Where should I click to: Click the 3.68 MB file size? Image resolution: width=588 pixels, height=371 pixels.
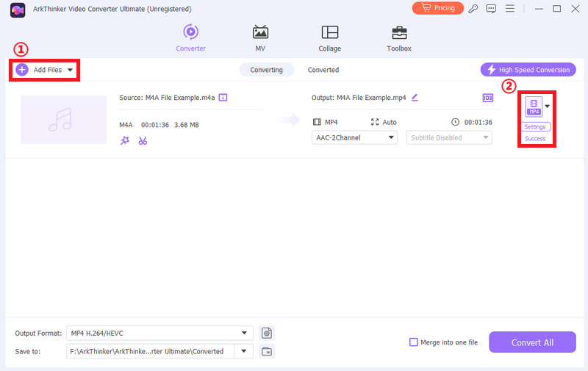pyautogui.click(x=187, y=125)
